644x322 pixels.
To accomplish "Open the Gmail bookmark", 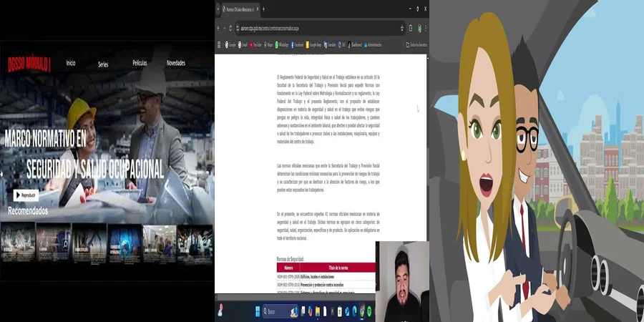I will click(243, 45).
